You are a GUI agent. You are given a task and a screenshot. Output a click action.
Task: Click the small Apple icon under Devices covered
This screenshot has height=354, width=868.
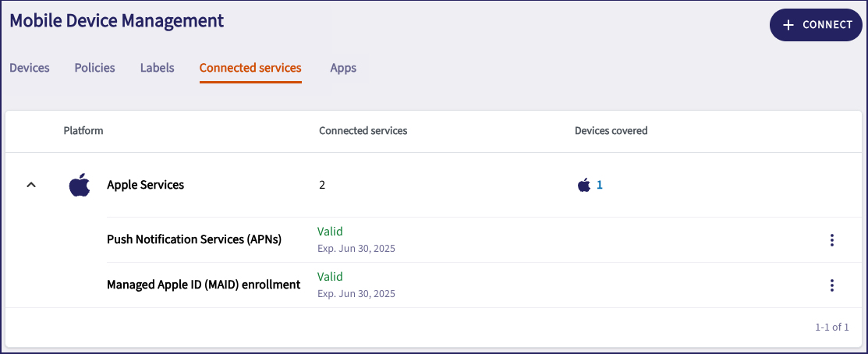(x=583, y=186)
